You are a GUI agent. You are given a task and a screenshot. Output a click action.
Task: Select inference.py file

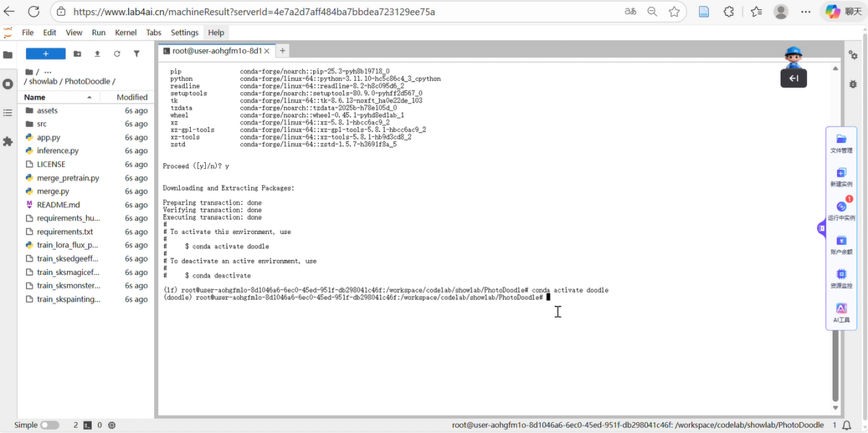coord(86,150)
